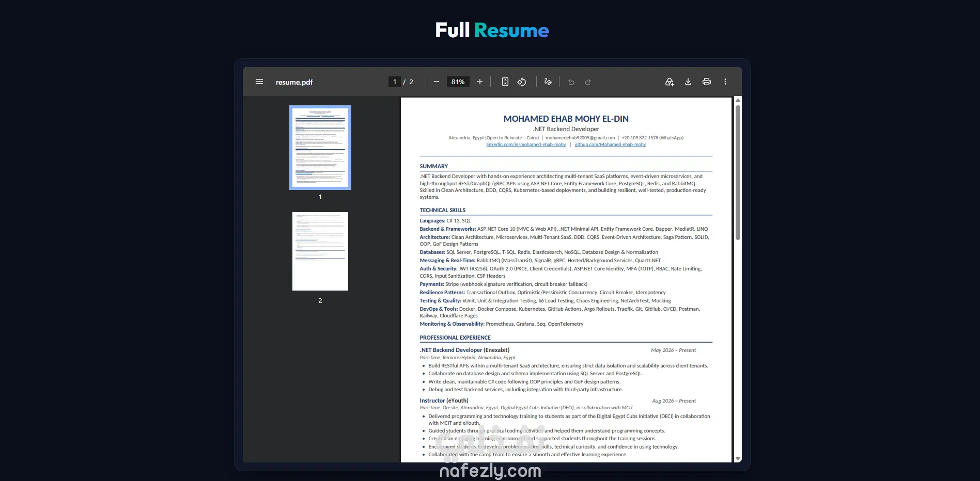The height and width of the screenshot is (481, 980).
Task: Select the page 2 thumbnail
Action: point(320,251)
